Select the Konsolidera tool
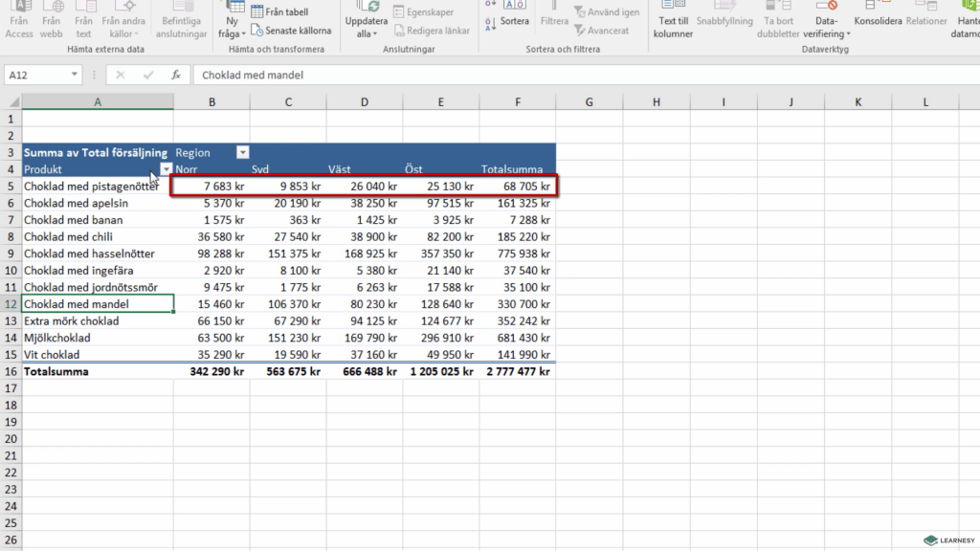The image size is (980, 551). coord(878,21)
